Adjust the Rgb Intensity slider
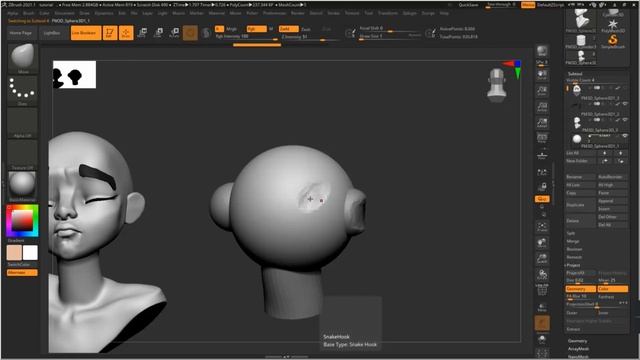 (x=247, y=37)
